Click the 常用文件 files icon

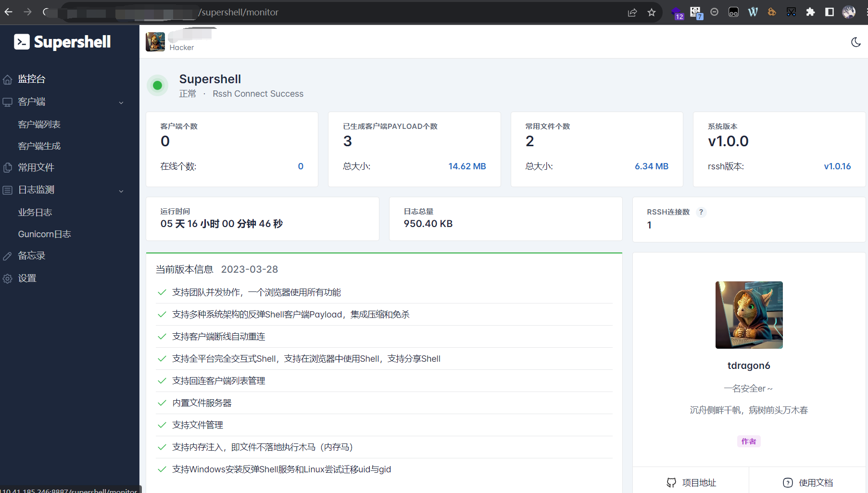click(x=8, y=168)
